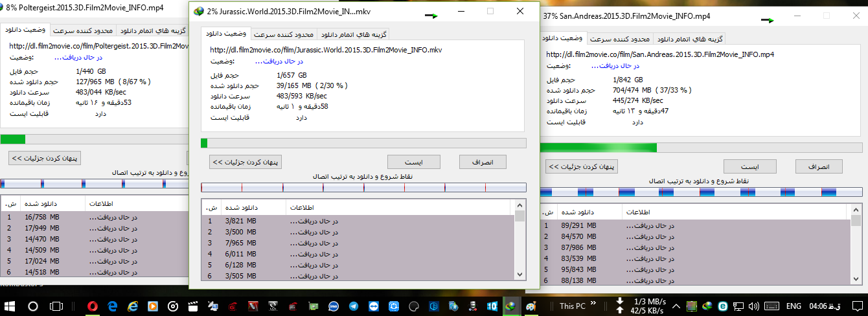Open the clapperboard Movies app icon

coord(194,306)
